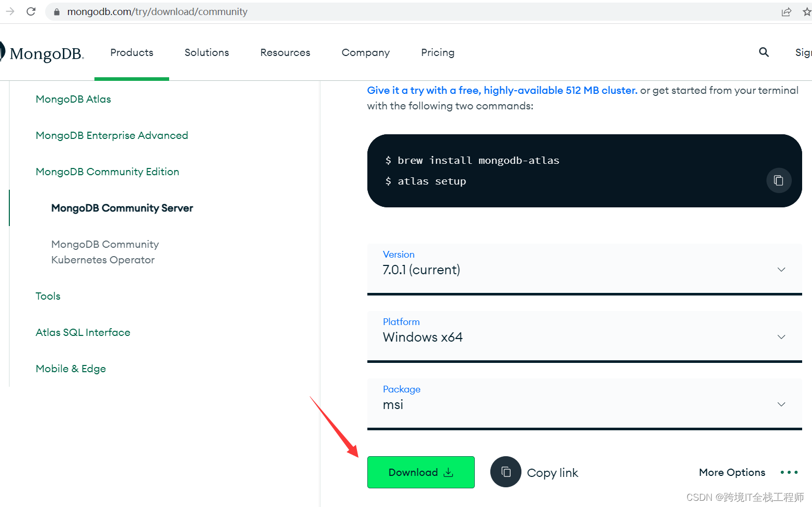Open the Atlas SQL Interface sidebar link
This screenshot has width=812, height=507.
click(x=83, y=332)
